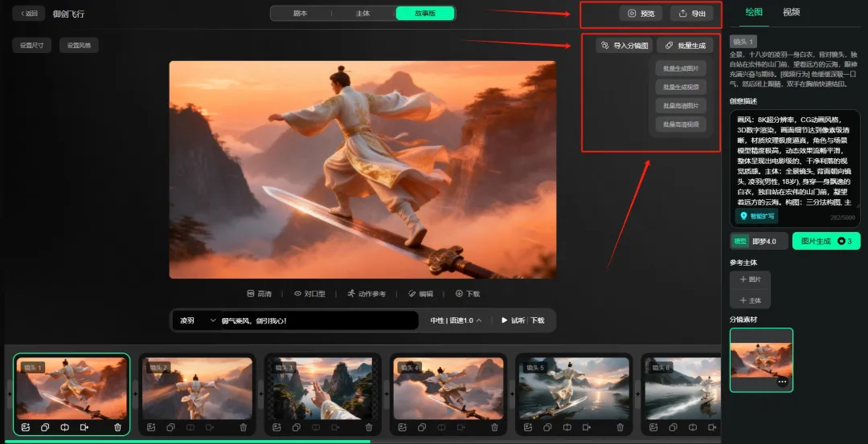Click the 导出 export button
Image resolution: width=868 pixels, height=444 pixels.
pyautogui.click(x=691, y=14)
